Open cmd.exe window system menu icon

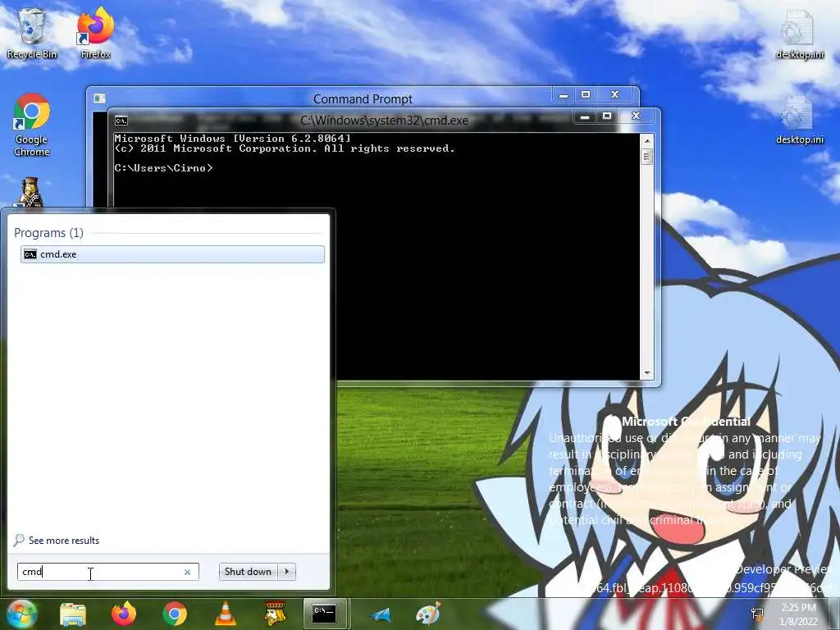121,121
